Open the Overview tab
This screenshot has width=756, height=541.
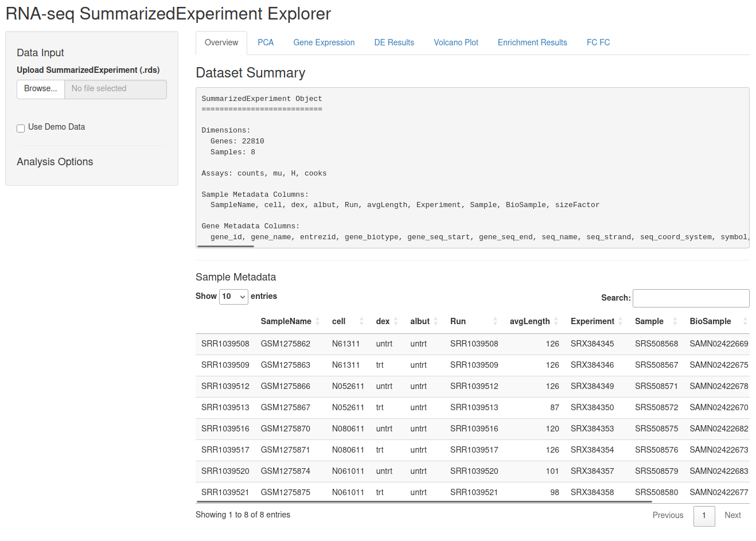point(221,42)
